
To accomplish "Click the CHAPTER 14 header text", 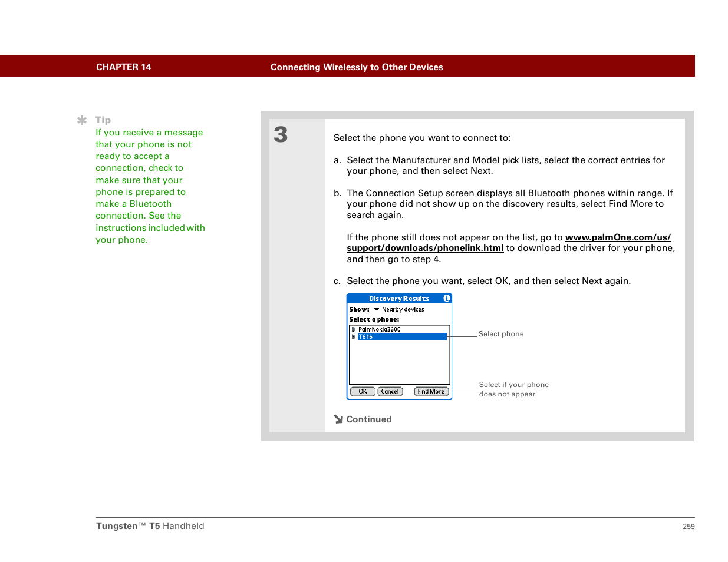I will pos(124,67).
